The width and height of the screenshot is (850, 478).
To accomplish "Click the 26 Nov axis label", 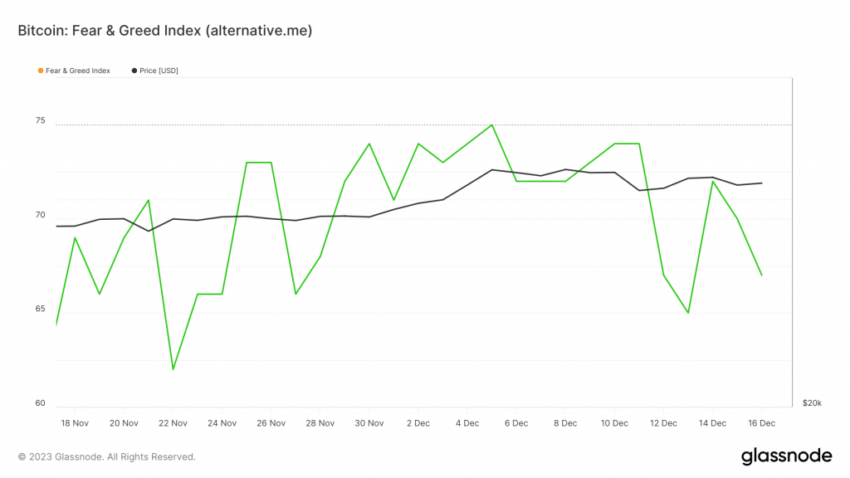I will coord(271,423).
